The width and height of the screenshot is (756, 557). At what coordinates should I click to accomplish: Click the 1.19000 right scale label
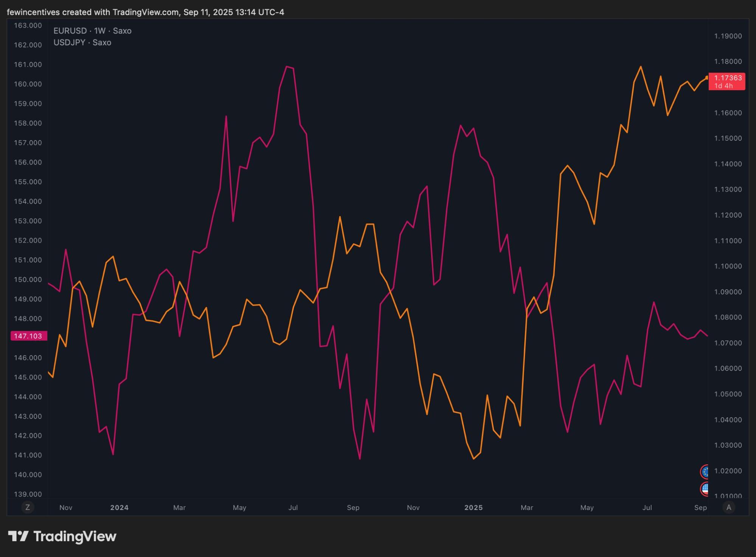tap(728, 36)
